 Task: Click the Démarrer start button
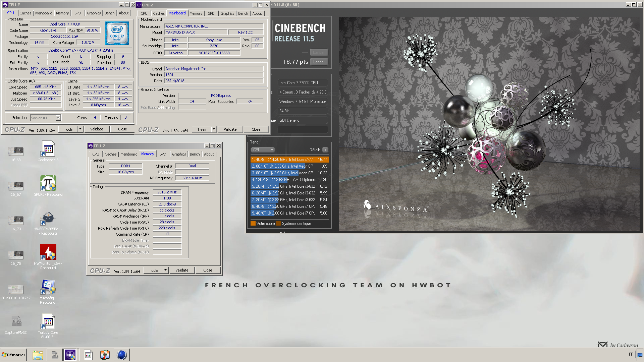[13, 355]
